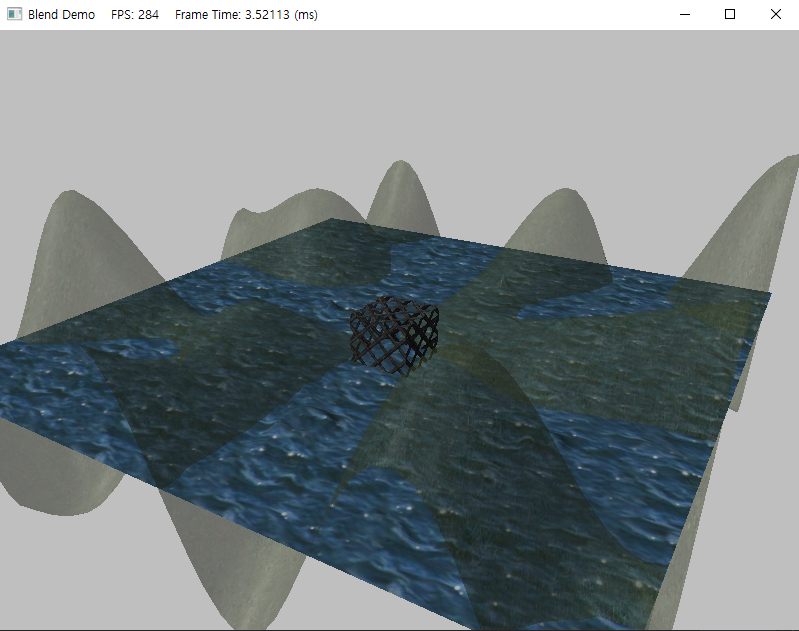
Task: Minimize the Blend Demo window
Action: pos(685,14)
